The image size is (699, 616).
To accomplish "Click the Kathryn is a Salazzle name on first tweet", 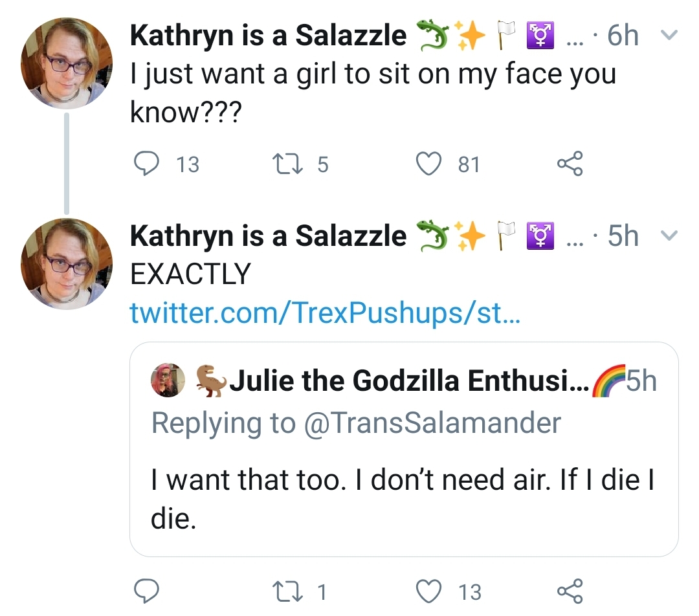I will (269, 35).
